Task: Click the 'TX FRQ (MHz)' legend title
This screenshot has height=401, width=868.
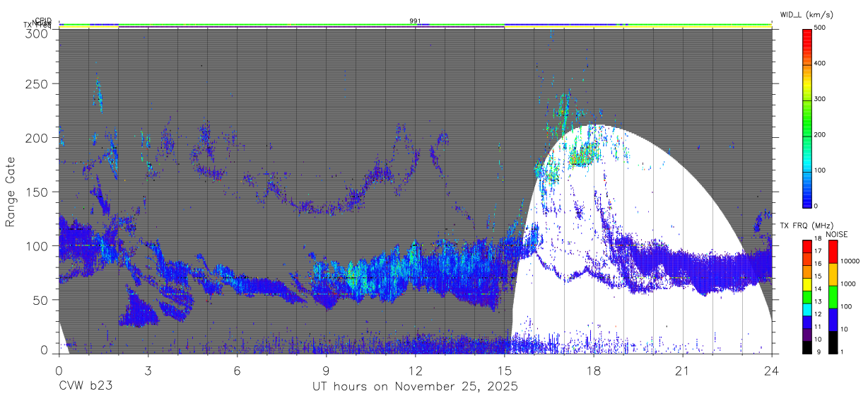Action: (807, 226)
